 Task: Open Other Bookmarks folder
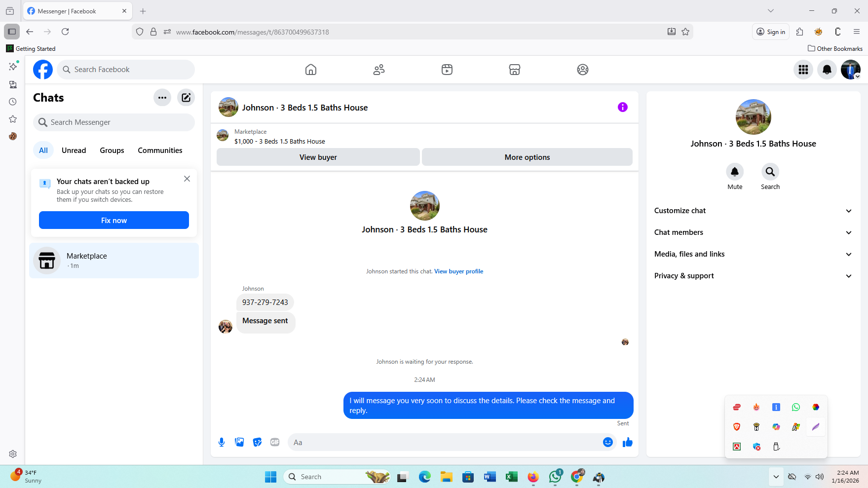tap(835, 48)
